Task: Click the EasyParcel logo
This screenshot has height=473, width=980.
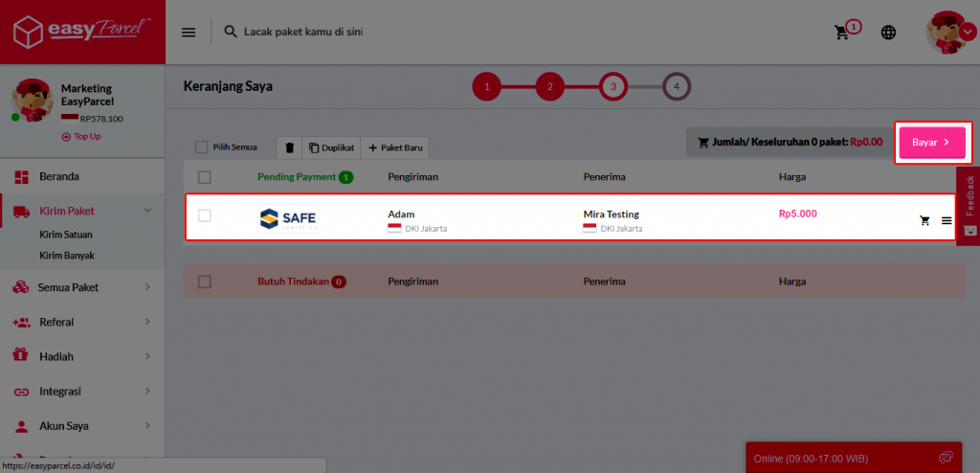Action: coord(82,33)
